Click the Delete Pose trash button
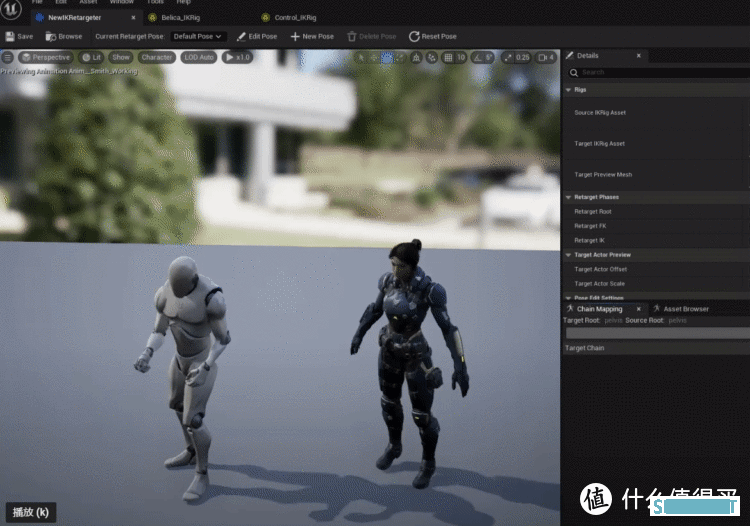 point(372,36)
